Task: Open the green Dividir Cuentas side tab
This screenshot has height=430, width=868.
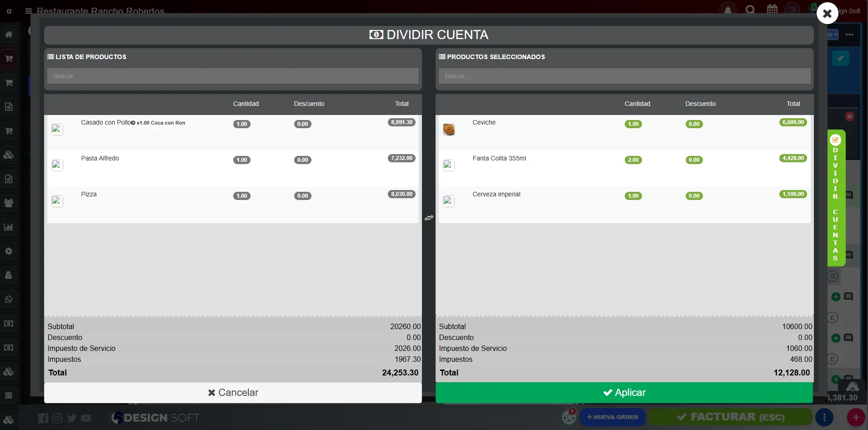Action: click(836, 199)
